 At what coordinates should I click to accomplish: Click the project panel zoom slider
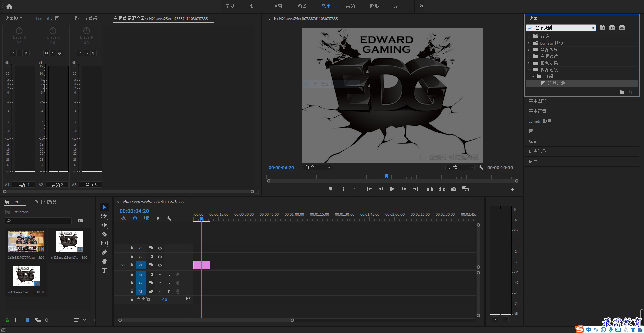57,320
